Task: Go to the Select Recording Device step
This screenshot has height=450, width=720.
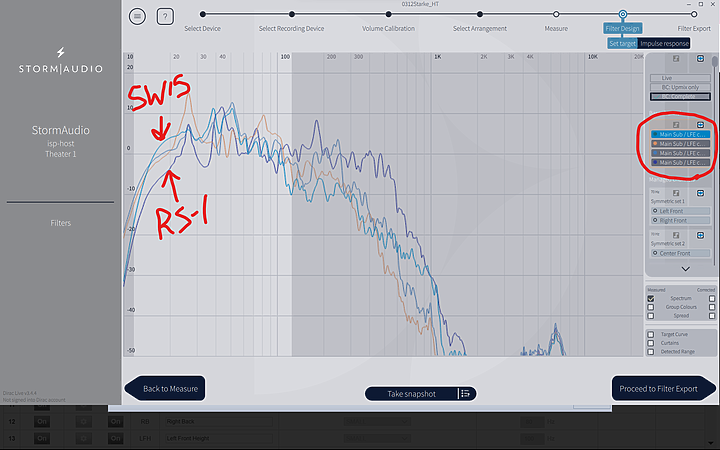Action: (291, 28)
